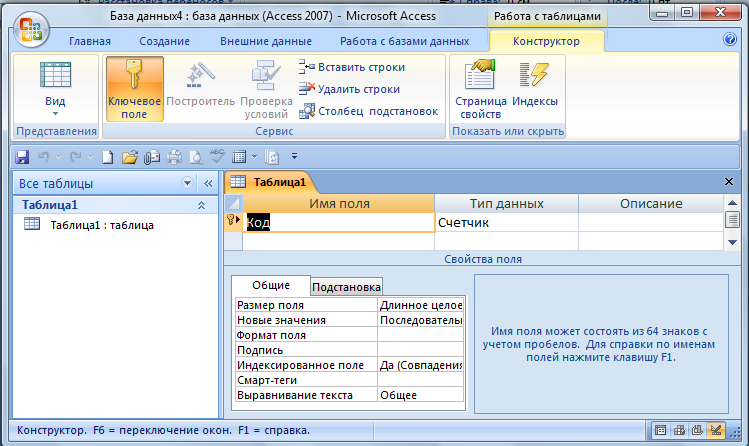Switch to the Подстановка properties tab

coord(346,287)
